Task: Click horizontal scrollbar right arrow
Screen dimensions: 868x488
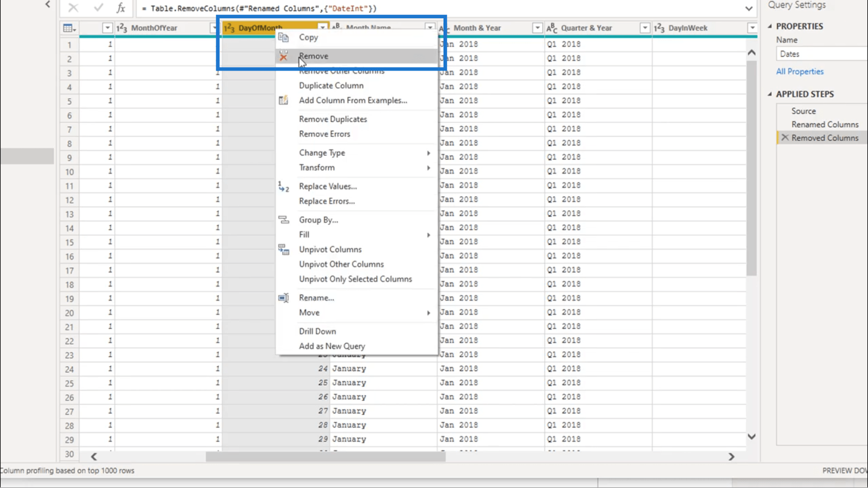Action: point(731,457)
